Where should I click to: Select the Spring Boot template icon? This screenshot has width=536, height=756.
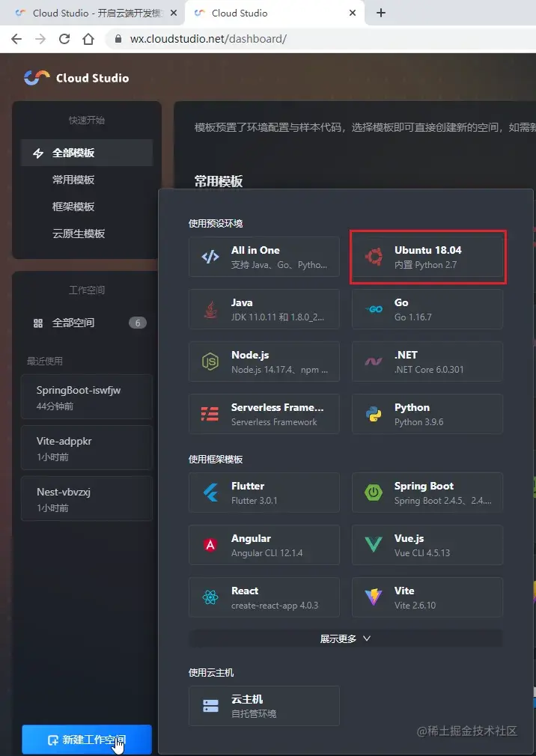(x=374, y=493)
